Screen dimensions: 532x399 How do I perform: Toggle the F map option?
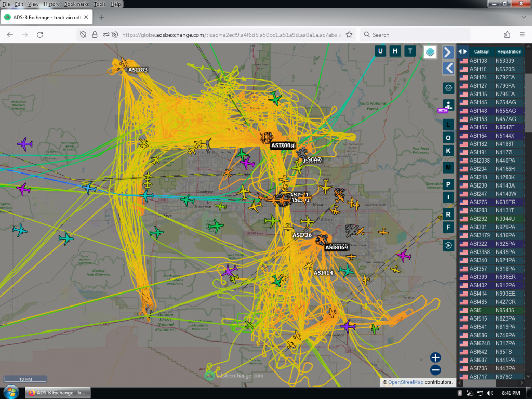(448, 228)
